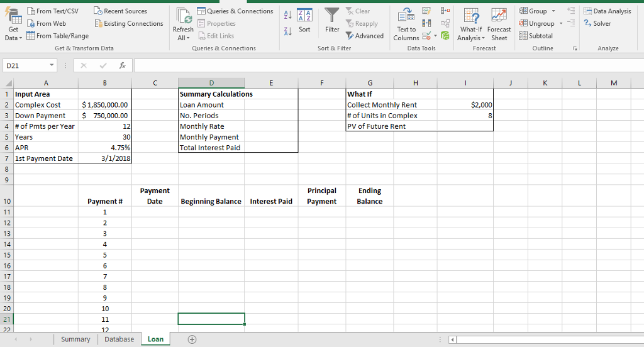The height and width of the screenshot is (347, 644).
Task: Open Advanced filter options
Action: 365,36
